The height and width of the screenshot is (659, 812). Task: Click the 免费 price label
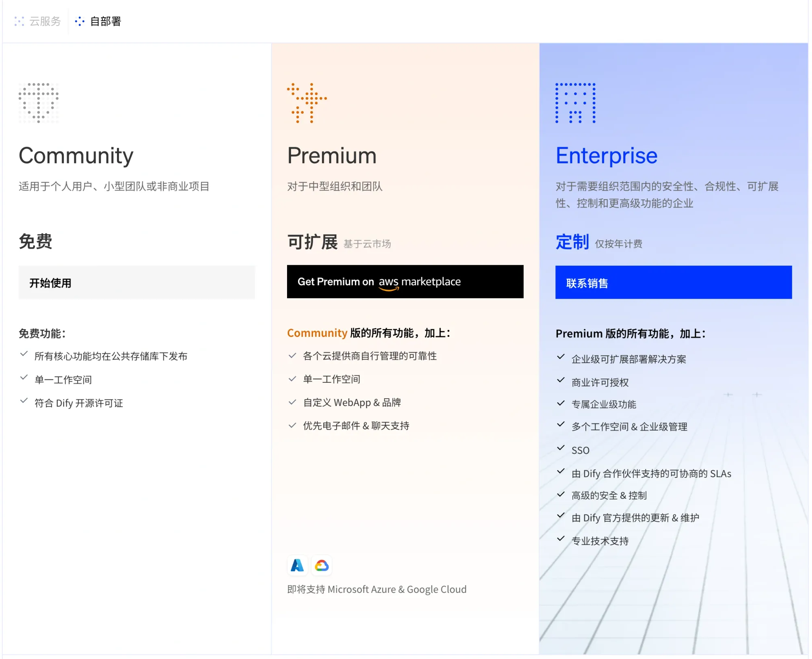[35, 241]
